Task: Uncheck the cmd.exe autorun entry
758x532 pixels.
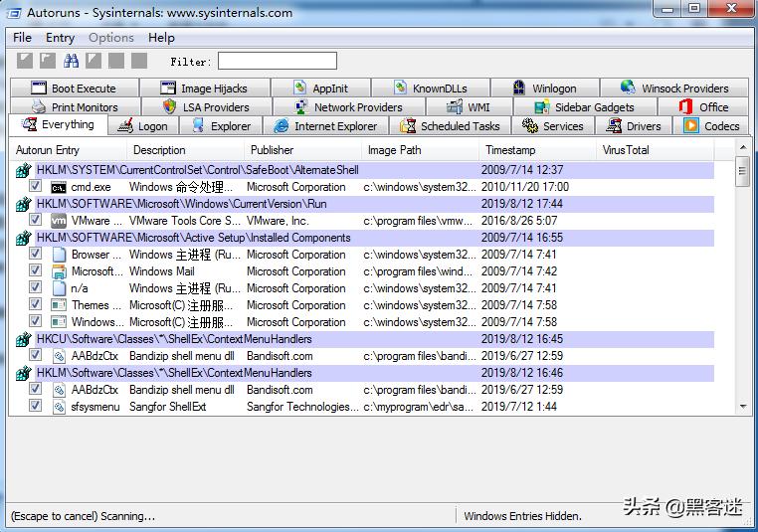Action: coord(35,186)
